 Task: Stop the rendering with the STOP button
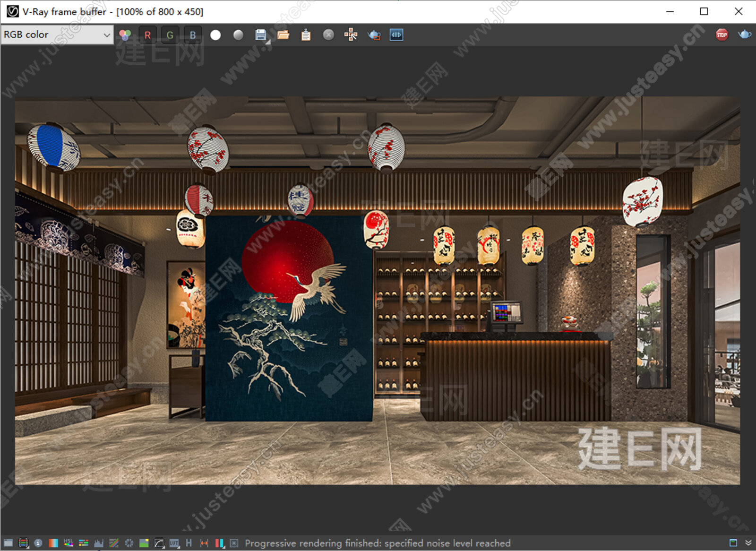tap(722, 34)
